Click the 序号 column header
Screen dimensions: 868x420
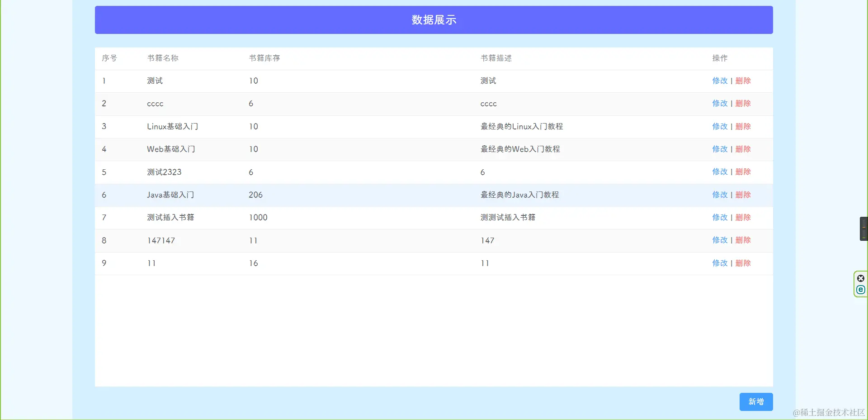(109, 58)
